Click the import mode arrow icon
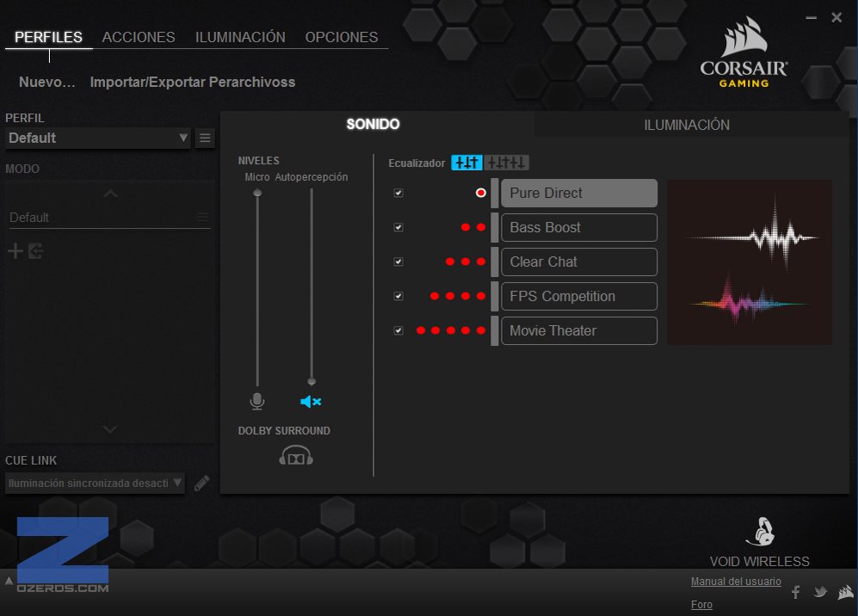The image size is (858, 616). click(35, 251)
